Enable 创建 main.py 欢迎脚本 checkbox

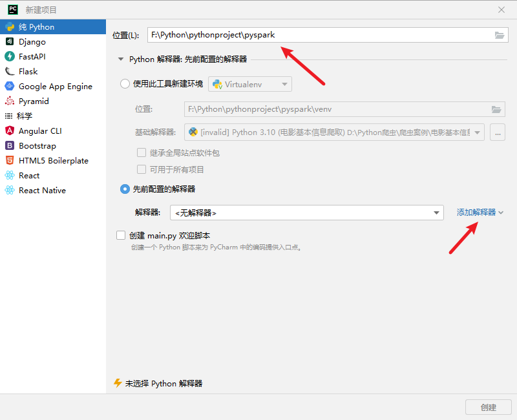[x=121, y=235]
